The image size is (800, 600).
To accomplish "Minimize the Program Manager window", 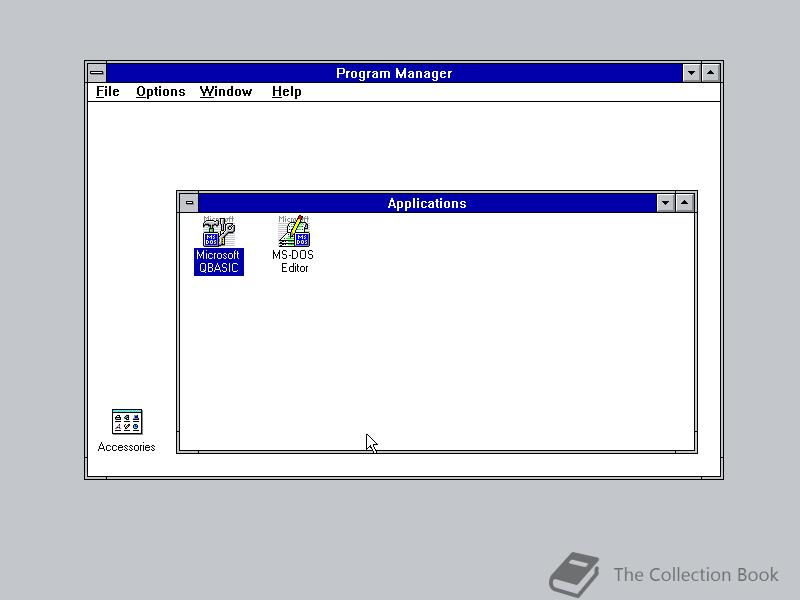I will pyautogui.click(x=691, y=73).
